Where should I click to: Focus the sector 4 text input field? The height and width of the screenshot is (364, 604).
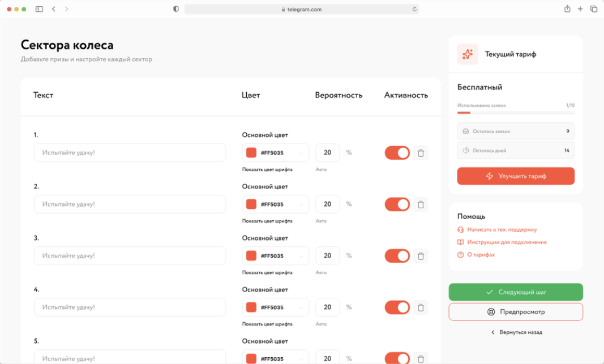[x=130, y=307]
